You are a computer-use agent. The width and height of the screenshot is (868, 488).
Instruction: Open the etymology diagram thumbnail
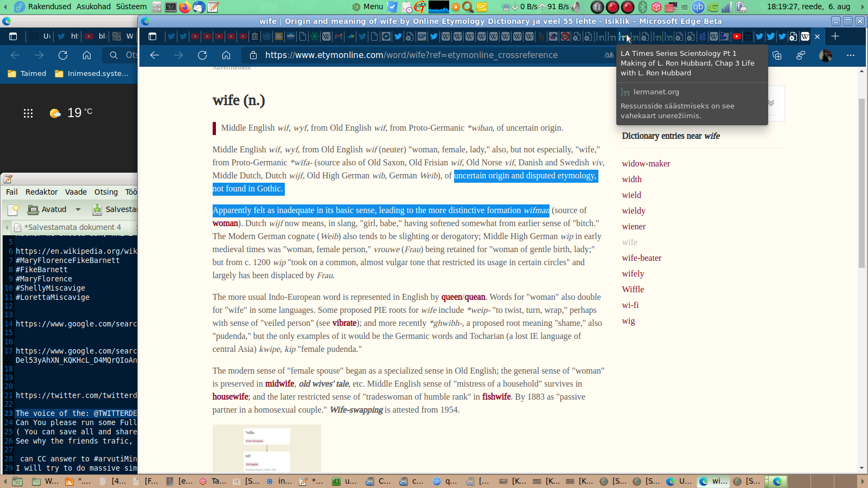pyautogui.click(x=267, y=448)
